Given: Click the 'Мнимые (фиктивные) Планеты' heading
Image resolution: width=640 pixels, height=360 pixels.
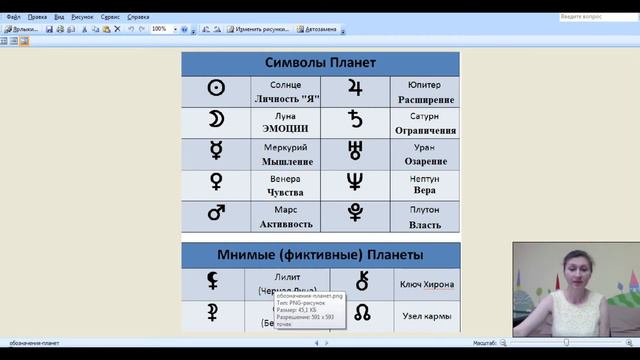Looking at the screenshot, I should tap(320, 255).
